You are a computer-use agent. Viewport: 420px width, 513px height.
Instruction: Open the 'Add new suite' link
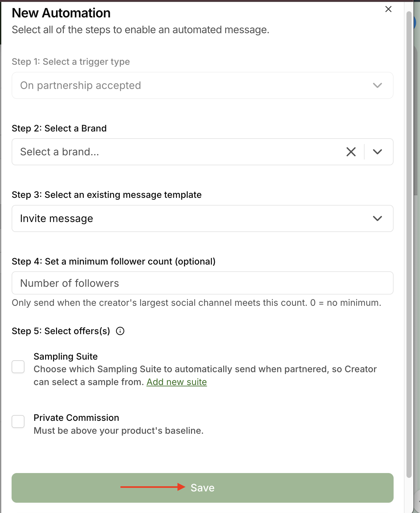tap(177, 382)
